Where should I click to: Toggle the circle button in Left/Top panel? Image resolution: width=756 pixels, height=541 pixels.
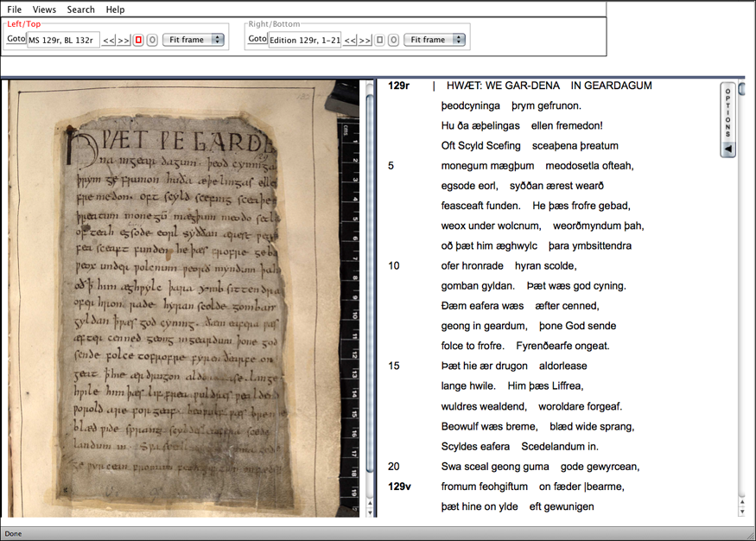pyautogui.click(x=152, y=40)
